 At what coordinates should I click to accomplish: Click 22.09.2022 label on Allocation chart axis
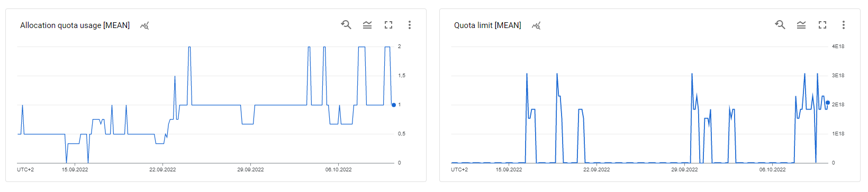[162, 170]
